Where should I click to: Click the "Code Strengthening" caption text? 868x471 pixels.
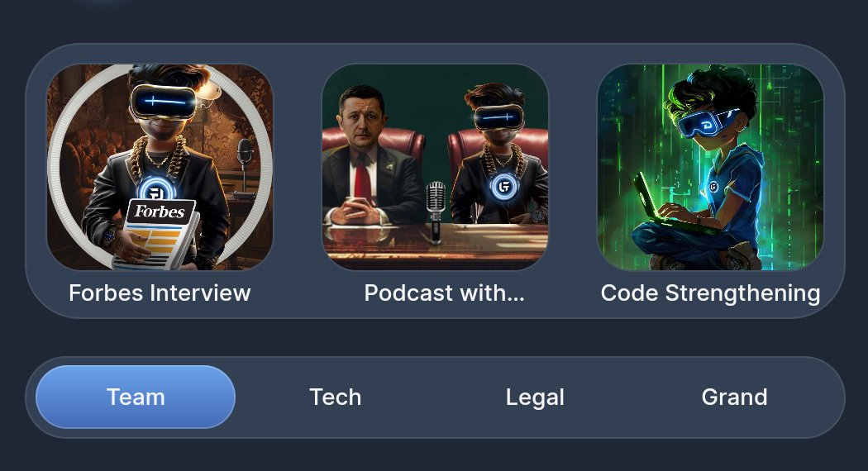710,293
